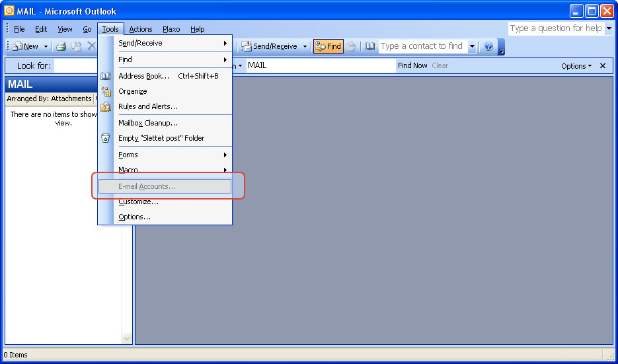
Task: Expand the Forms submenu
Action: (165, 155)
